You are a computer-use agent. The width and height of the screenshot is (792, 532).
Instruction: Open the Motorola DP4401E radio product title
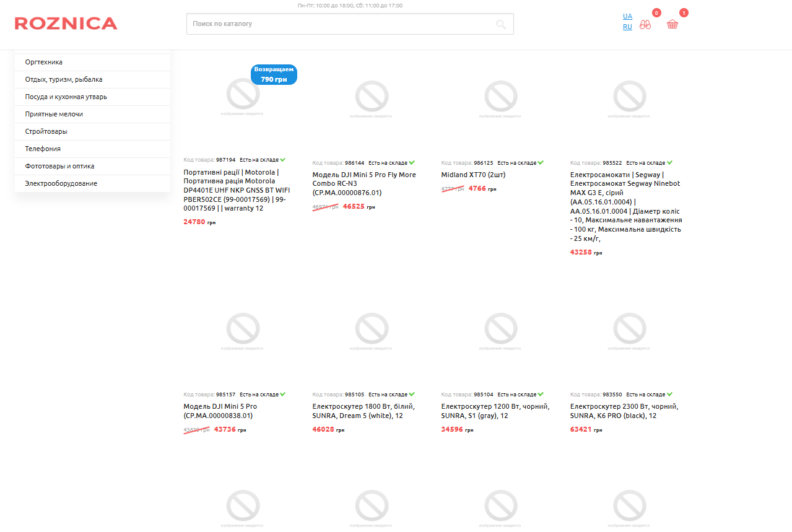237,190
